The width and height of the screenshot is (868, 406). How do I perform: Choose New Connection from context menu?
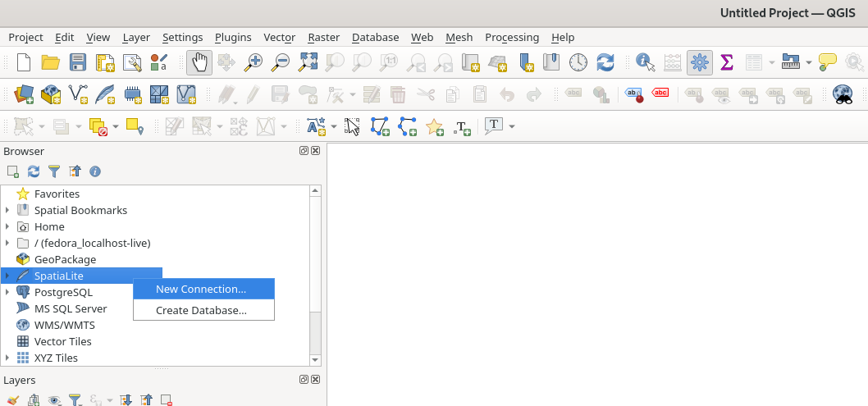[203, 289]
